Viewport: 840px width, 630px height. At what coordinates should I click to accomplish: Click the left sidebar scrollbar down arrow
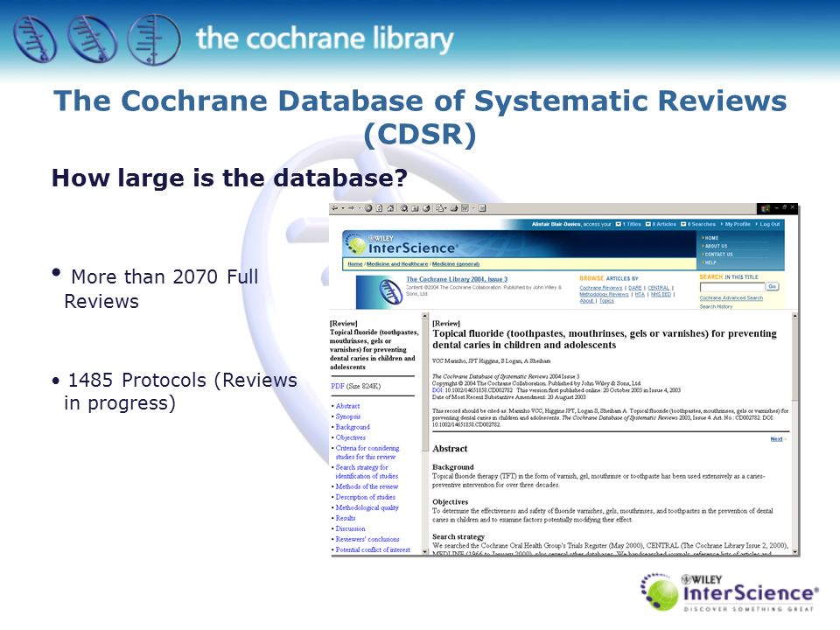425,551
